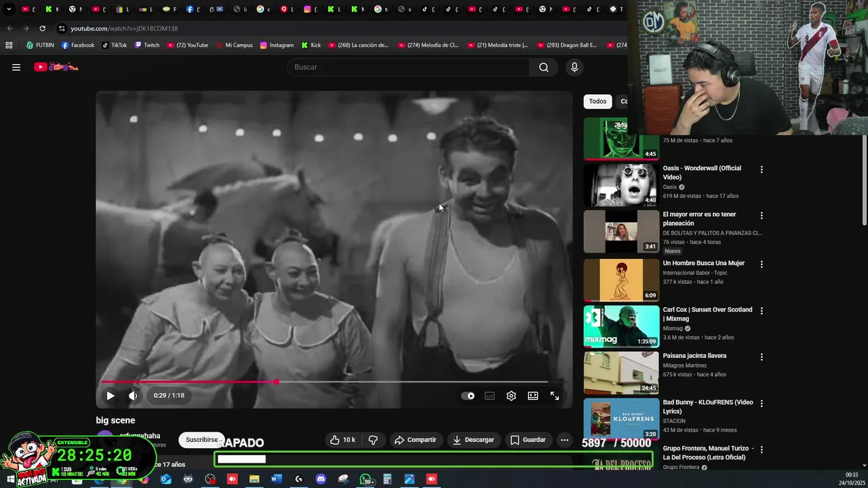Switch to the Facebook browser tab
868x488 pixels.
[193, 9]
